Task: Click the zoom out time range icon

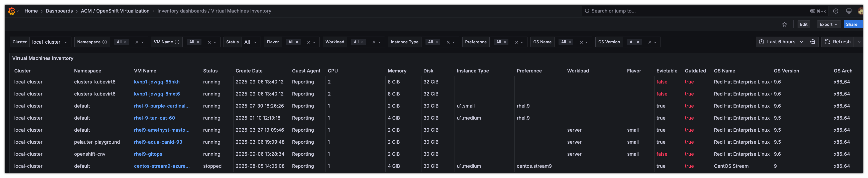Action: [813, 42]
